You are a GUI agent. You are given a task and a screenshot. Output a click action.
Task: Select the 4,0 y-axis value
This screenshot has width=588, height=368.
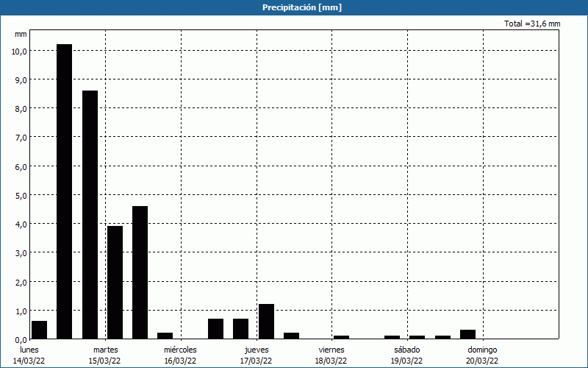(21, 224)
